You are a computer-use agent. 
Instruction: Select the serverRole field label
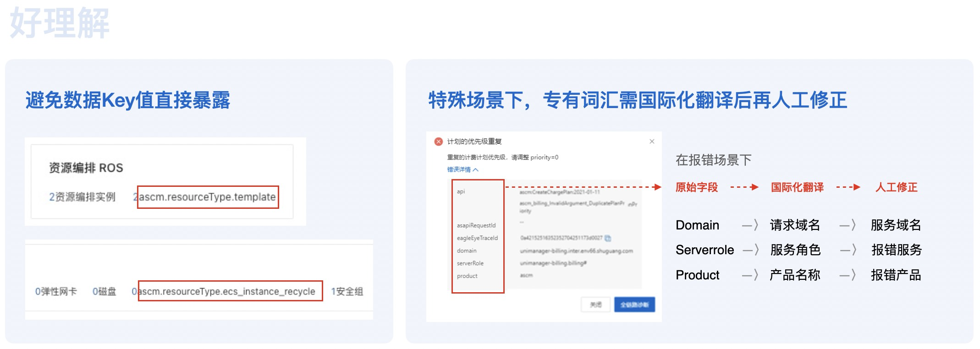(470, 263)
